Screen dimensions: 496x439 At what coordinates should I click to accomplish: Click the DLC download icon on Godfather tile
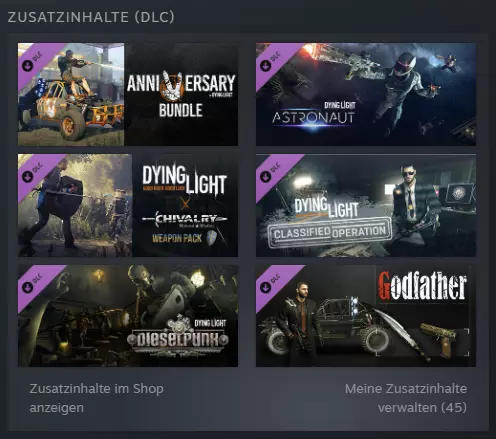tap(266, 287)
